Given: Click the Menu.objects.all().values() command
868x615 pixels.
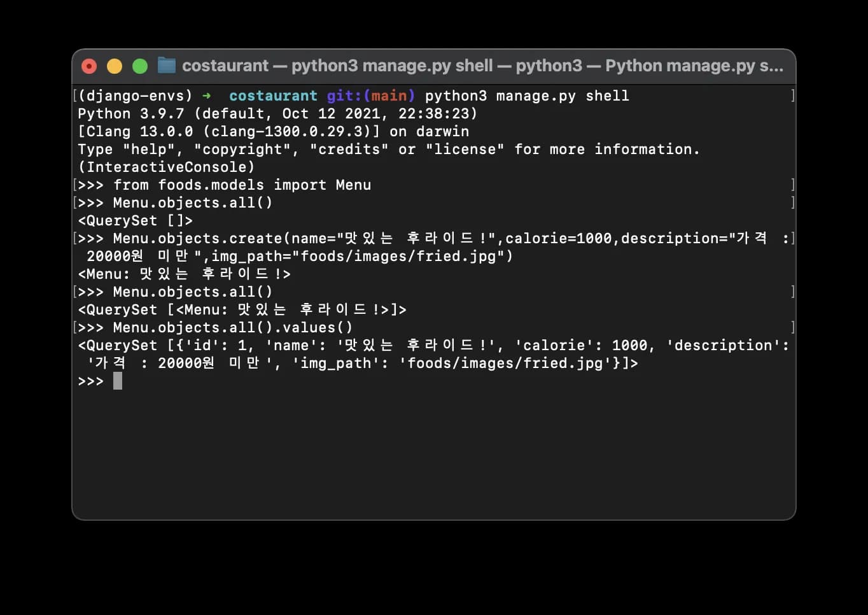Looking at the screenshot, I should tap(232, 328).
